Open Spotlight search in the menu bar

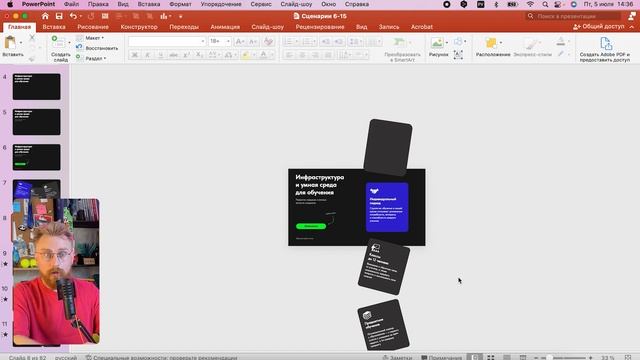tap(545, 4)
